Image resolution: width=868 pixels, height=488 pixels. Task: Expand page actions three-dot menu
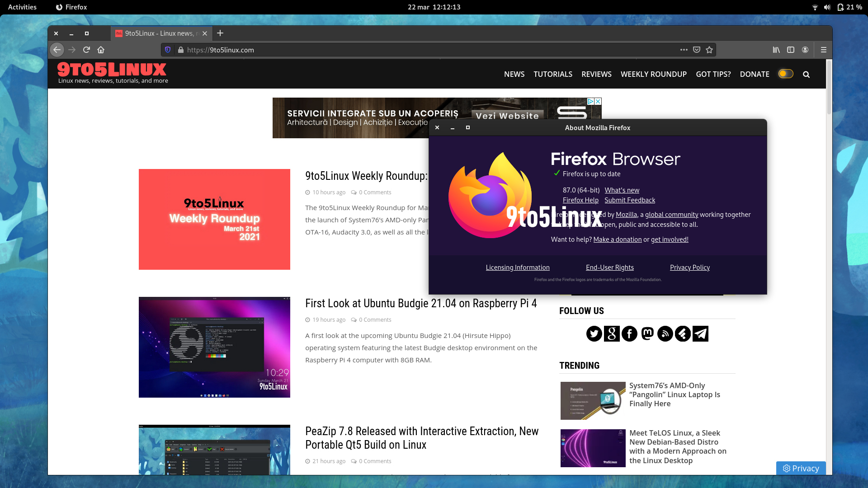(684, 50)
